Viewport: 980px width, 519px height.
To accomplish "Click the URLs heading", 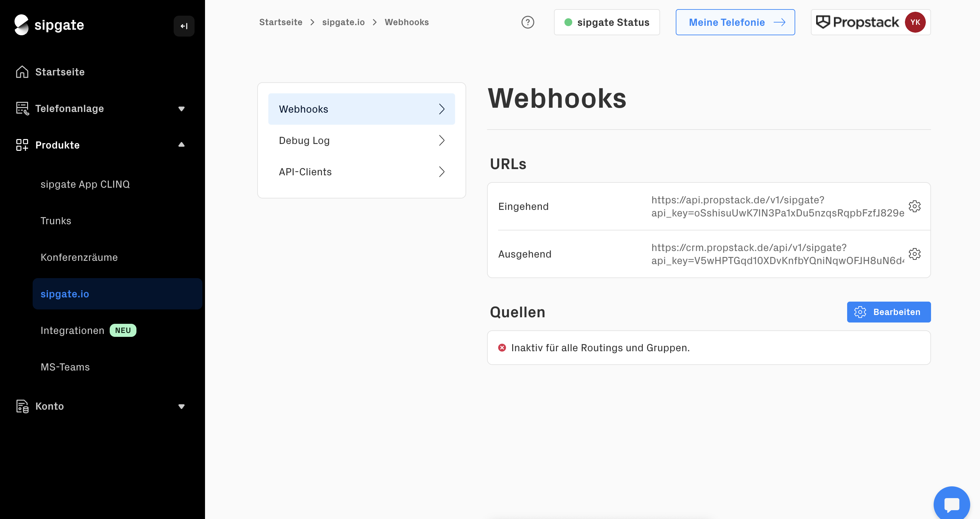I will click(x=508, y=164).
